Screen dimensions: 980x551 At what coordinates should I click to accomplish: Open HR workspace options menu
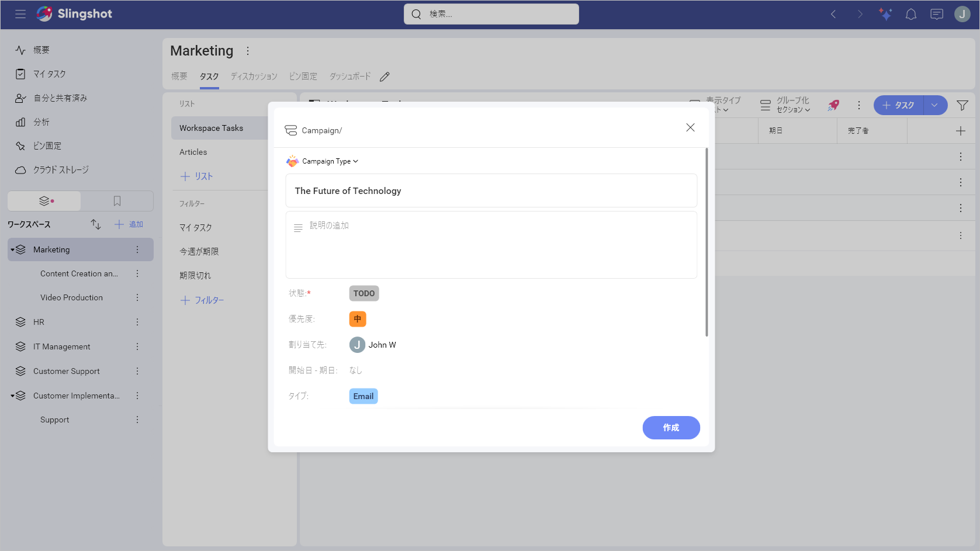tap(137, 322)
